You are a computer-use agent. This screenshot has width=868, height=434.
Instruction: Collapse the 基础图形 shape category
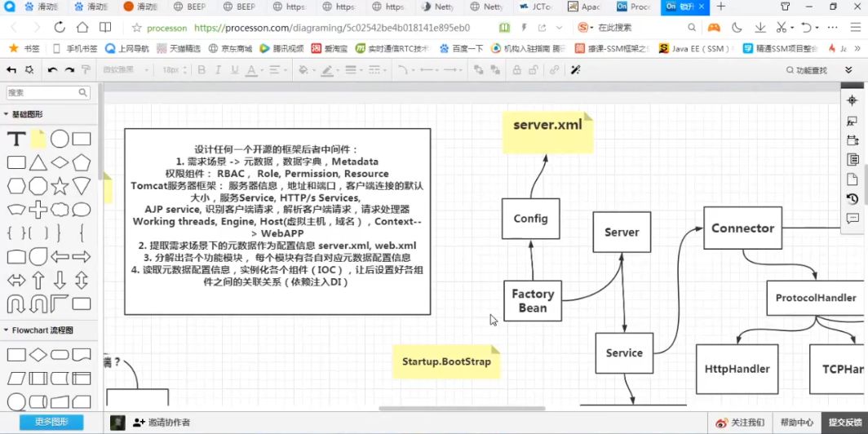[x=7, y=114]
